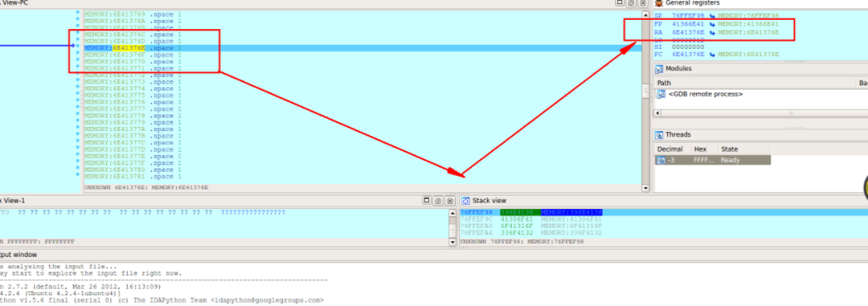868x306 pixels.
Task: Click Hex View-1 scrollbar up arrow
Action: (453, 213)
